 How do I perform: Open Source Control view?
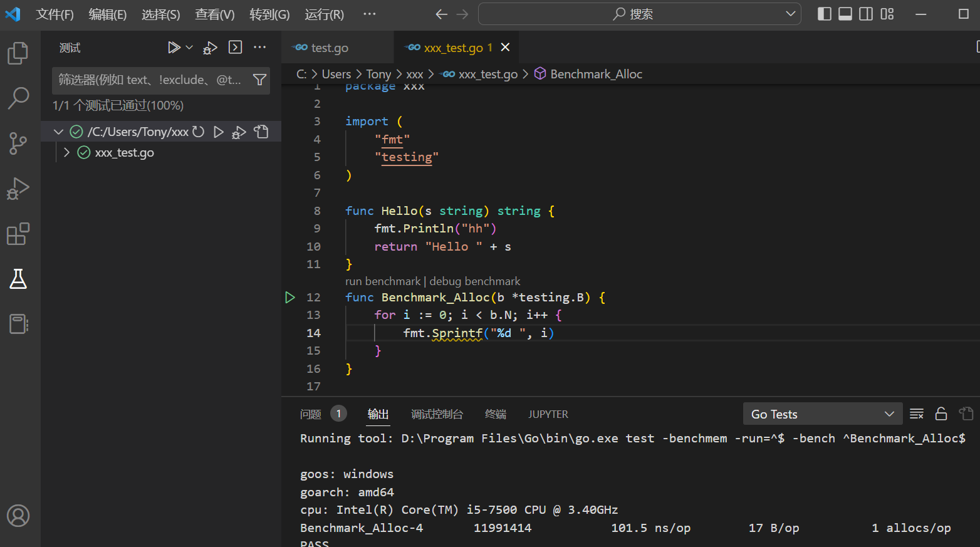click(18, 143)
